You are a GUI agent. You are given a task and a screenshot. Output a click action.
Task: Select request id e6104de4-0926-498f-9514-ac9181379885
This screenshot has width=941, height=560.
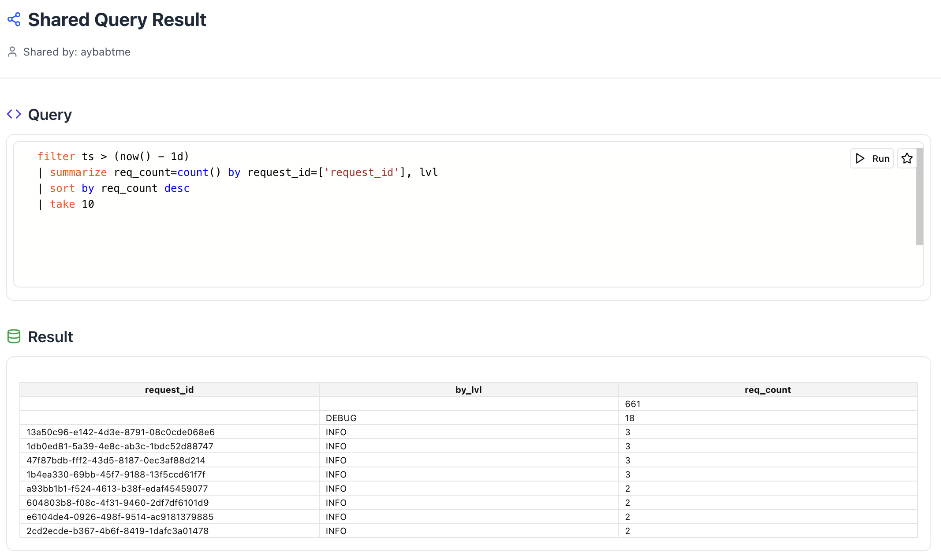[x=169, y=517]
